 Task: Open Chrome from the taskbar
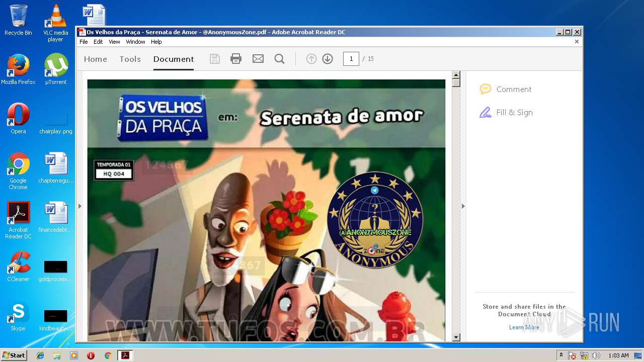108,355
